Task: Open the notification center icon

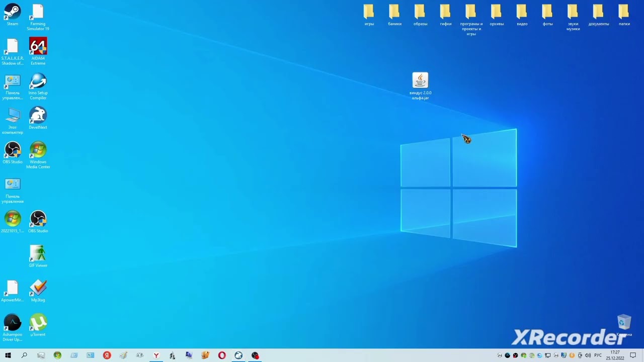Action: pyautogui.click(x=633, y=355)
